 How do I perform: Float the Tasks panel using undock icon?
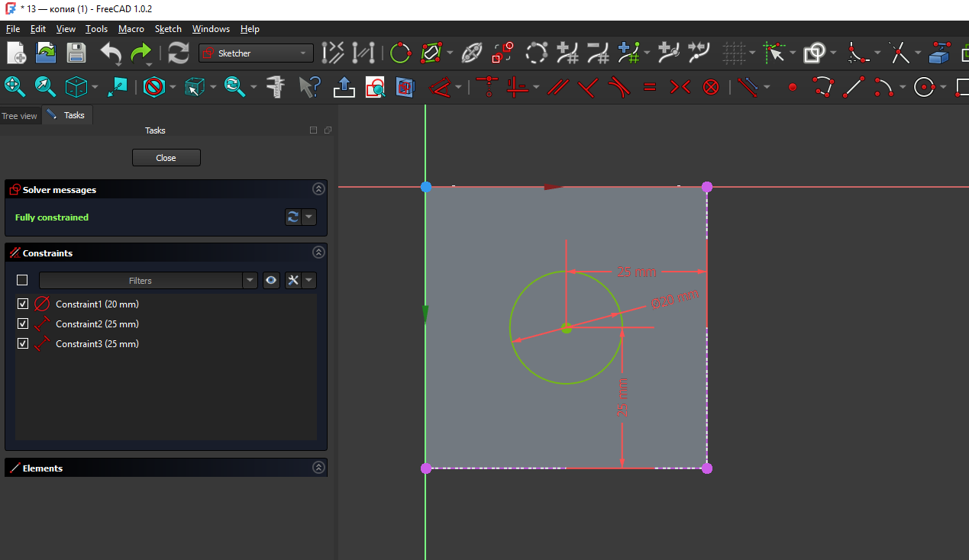point(328,130)
